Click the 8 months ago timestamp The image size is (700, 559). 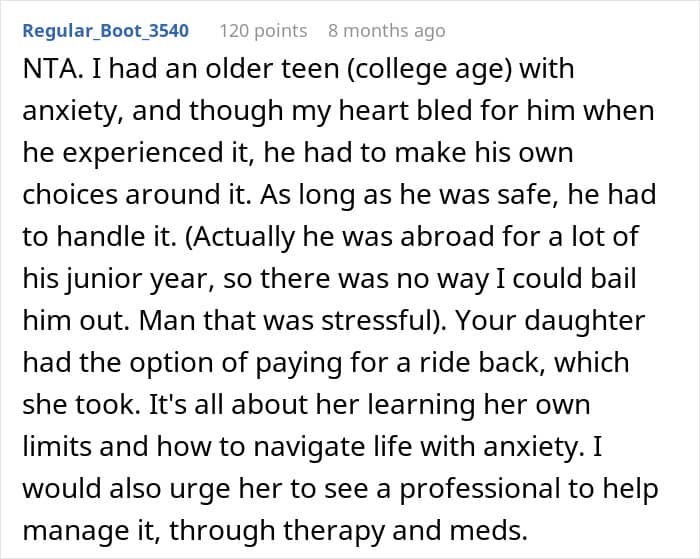[x=387, y=31]
